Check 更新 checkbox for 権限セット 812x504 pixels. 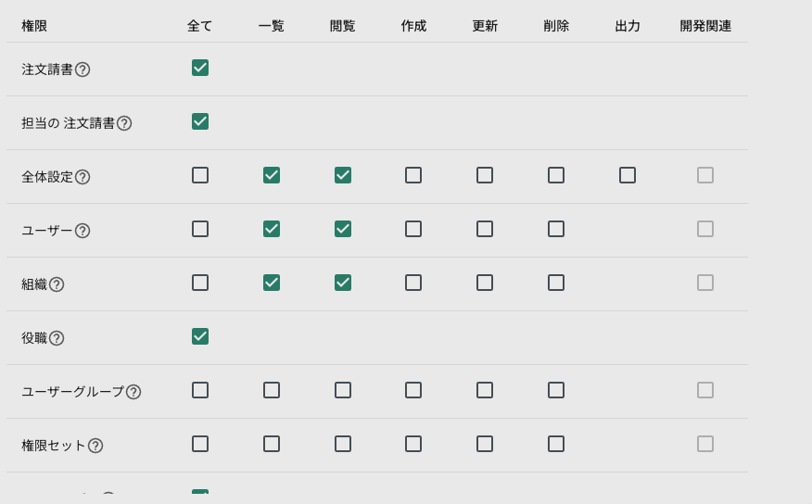click(485, 444)
